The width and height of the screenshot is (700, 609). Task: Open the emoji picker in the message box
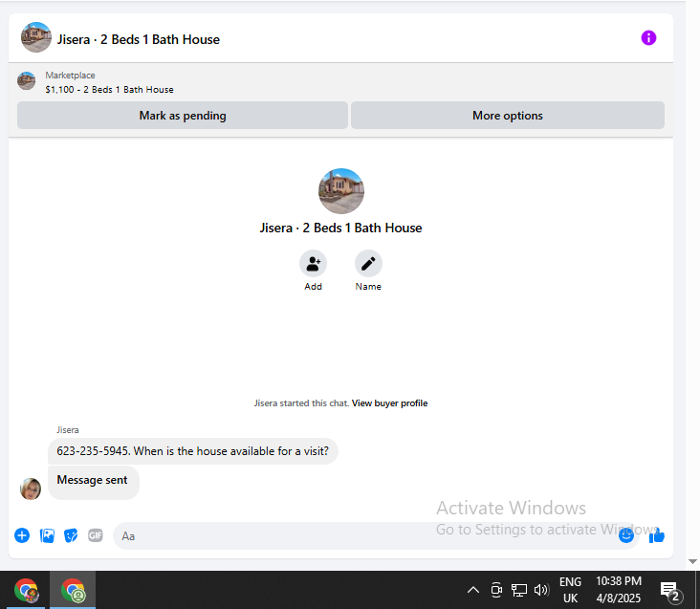coord(626,535)
